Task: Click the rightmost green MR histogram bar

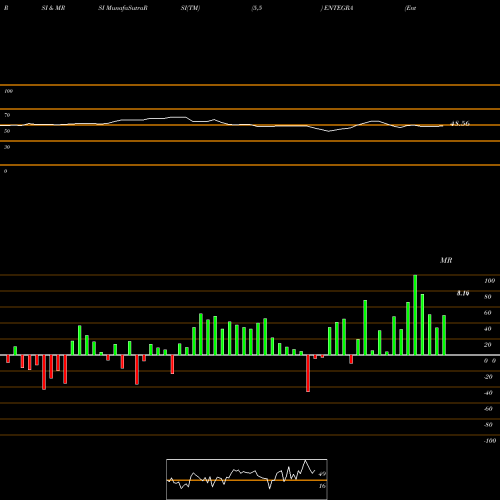Action: 444,335
